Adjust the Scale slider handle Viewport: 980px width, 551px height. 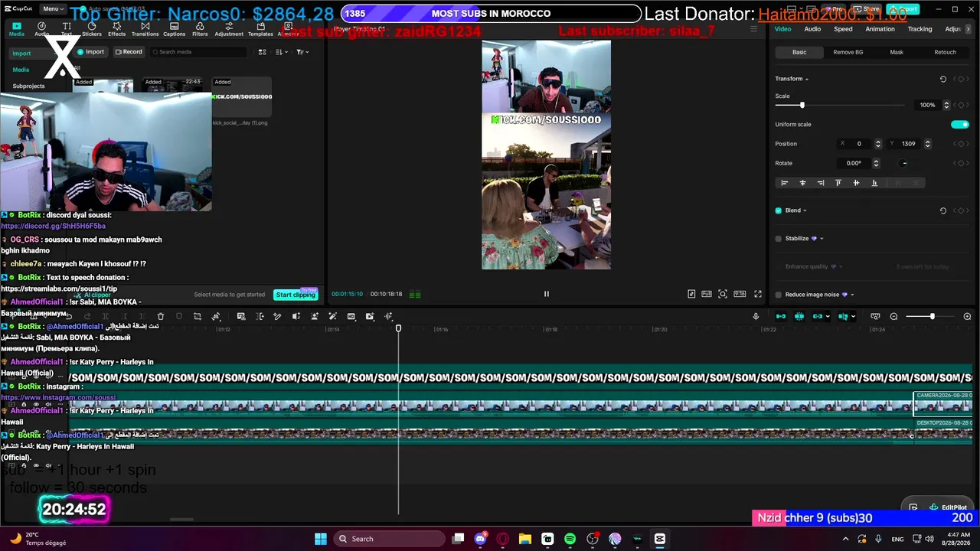(802, 105)
